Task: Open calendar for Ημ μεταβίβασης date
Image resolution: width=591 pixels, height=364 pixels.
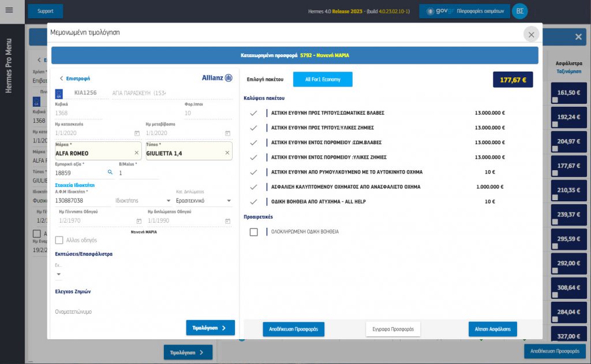Action: [227, 133]
